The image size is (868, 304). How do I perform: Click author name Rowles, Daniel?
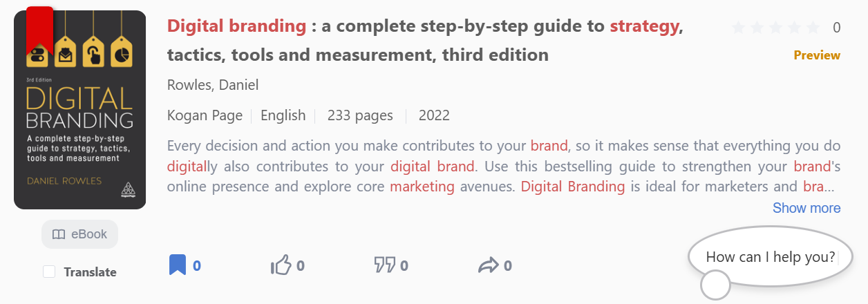coord(213,85)
